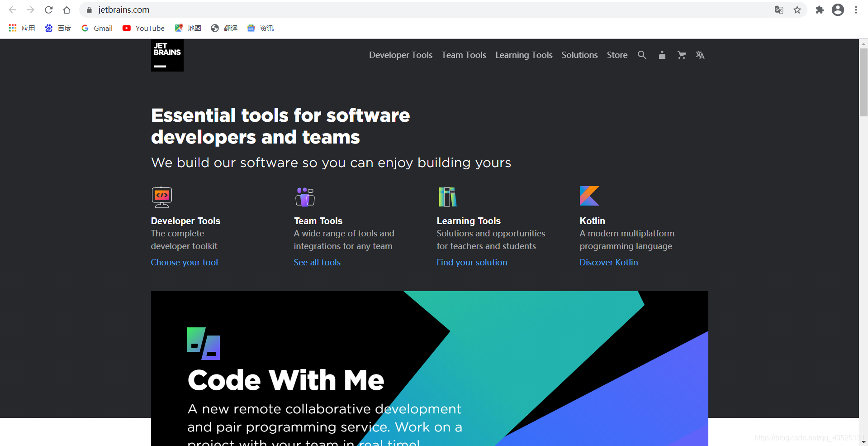
Task: Click the Learning Tools card heading
Action: [469, 221]
